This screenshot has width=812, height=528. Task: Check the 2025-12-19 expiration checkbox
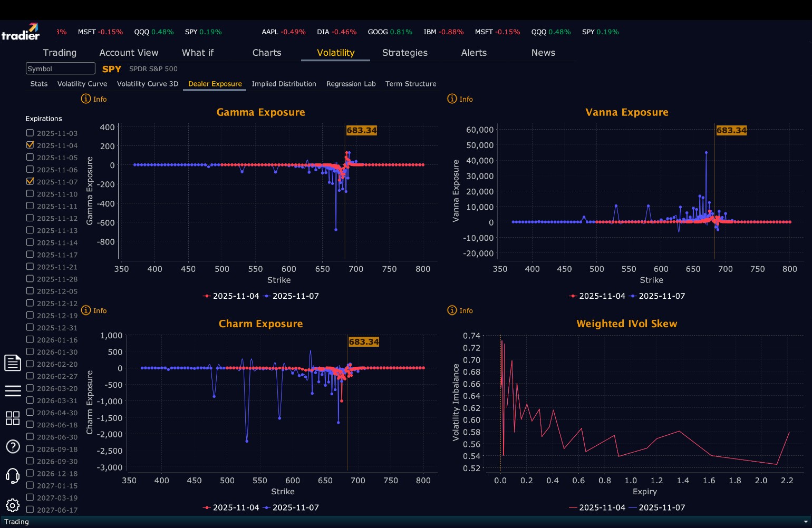click(30, 315)
